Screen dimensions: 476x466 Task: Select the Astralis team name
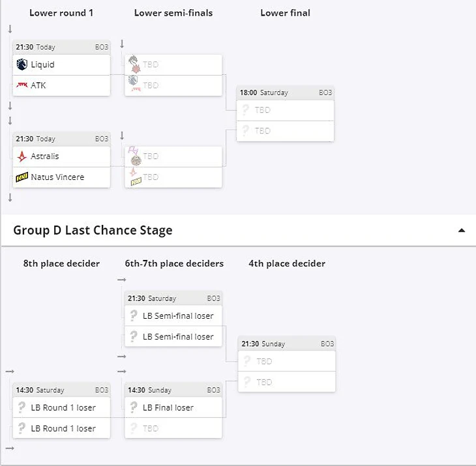(44, 156)
